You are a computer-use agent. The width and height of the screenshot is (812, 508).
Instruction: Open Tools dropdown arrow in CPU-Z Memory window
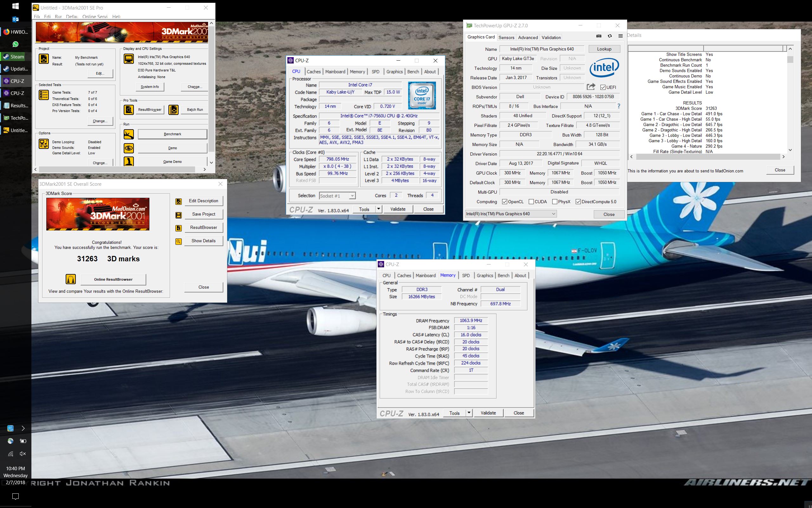click(x=469, y=413)
